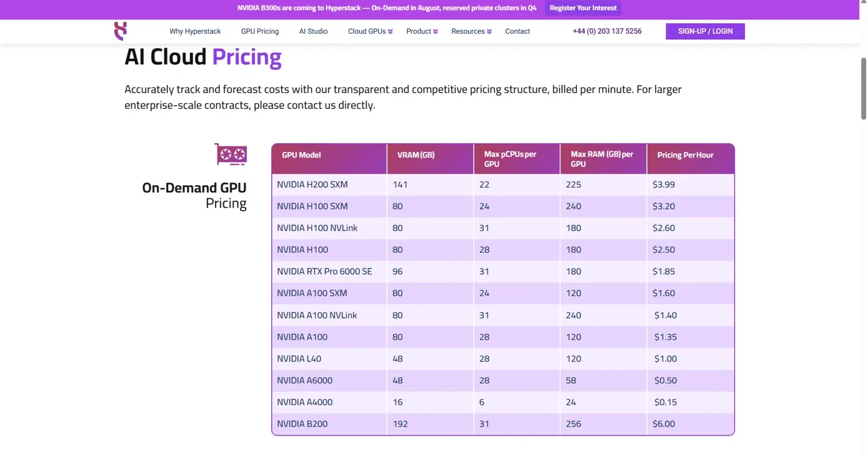Expand the Cloud GPUs dropdown menu
The width and height of the screenshot is (868, 456).
point(370,31)
